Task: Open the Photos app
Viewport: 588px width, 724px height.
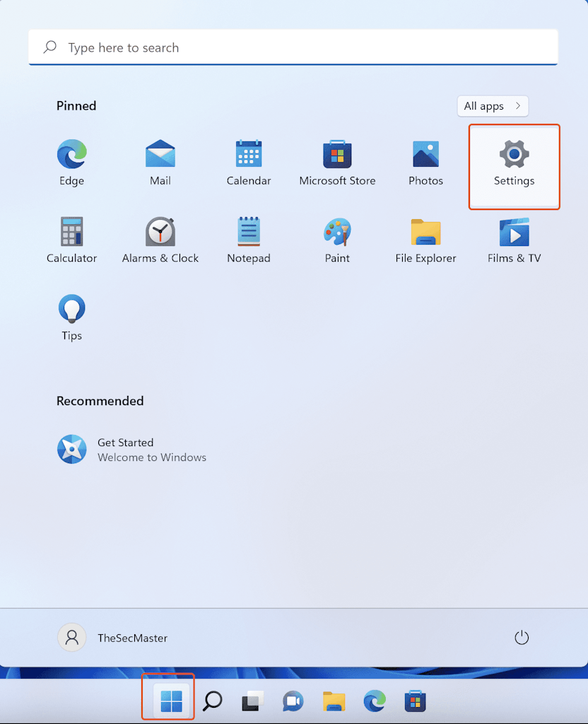Action: coord(425,163)
